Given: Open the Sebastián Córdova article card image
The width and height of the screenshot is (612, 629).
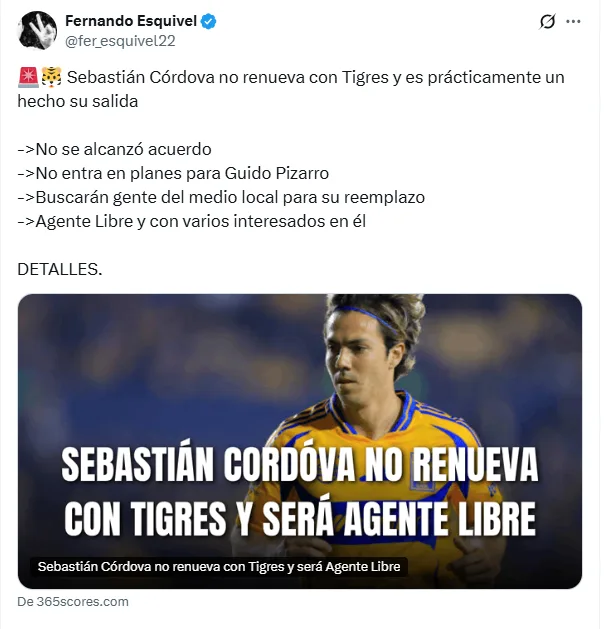Looking at the screenshot, I should (x=300, y=441).
